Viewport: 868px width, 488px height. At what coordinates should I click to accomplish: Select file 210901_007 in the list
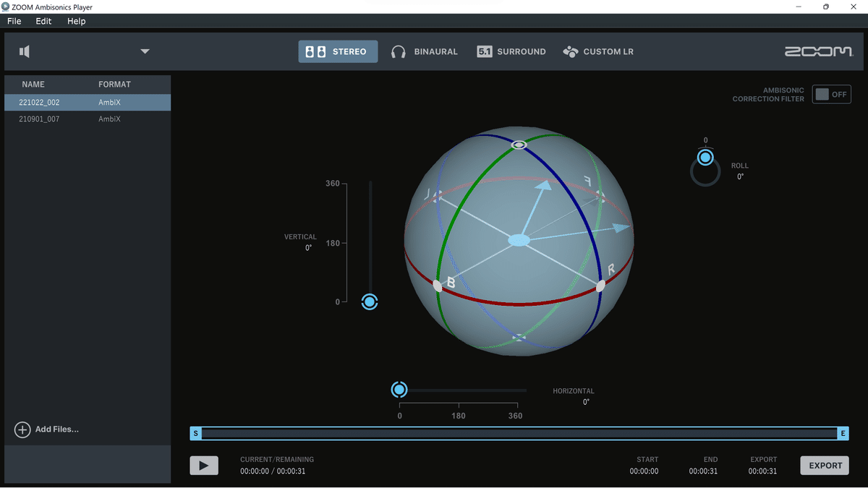pos(88,119)
